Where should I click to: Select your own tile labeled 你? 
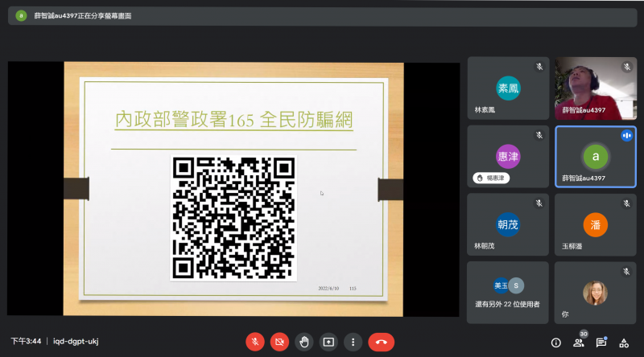596,293
